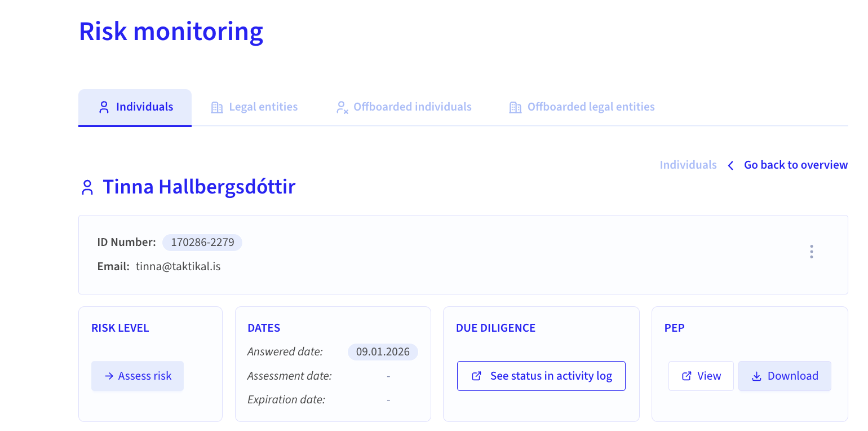Click the RISK LEVEL card title
Viewport: 868px width, 431px height.
point(120,328)
